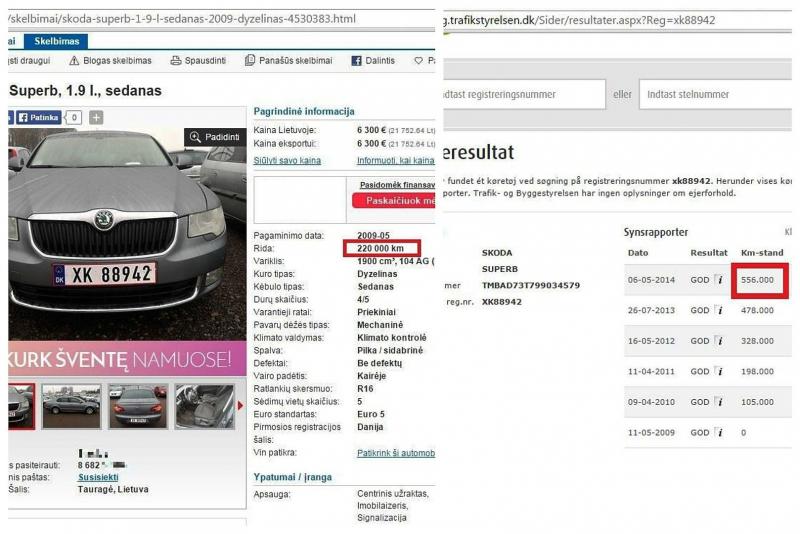Click info icon for 26-07-2013 report
The image size is (800, 534).
point(719,310)
